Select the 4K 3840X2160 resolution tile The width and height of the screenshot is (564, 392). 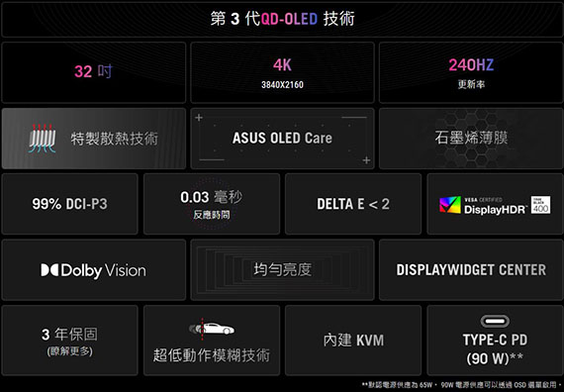click(x=282, y=72)
